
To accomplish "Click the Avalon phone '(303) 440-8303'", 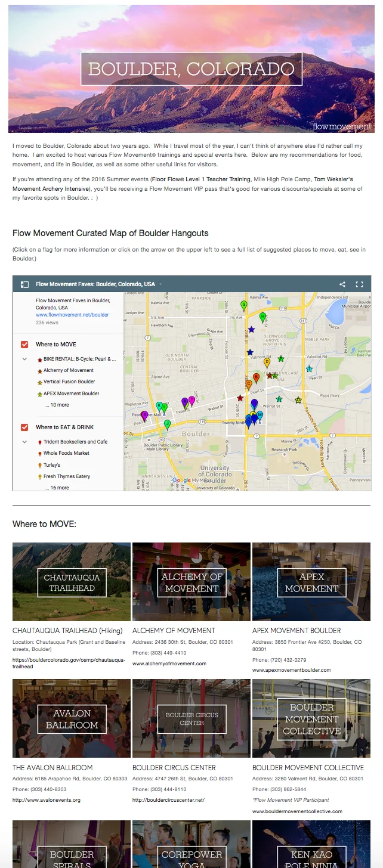I will (x=48, y=789).
